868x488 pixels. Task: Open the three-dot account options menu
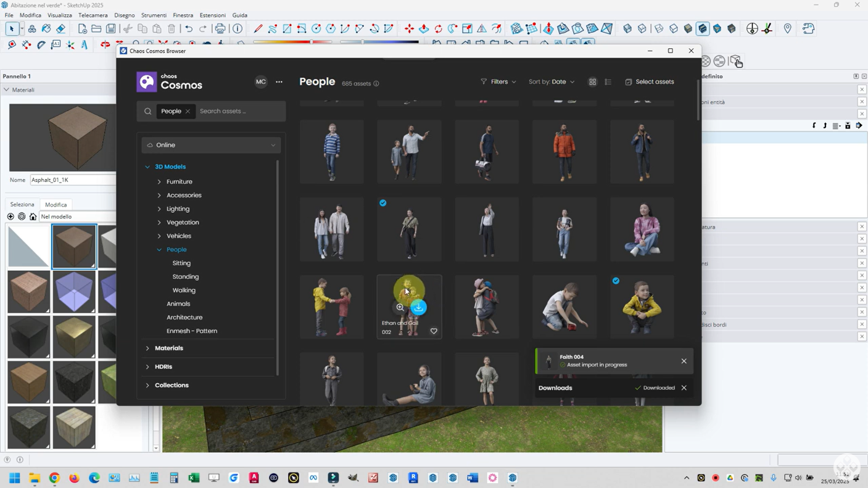point(279,82)
